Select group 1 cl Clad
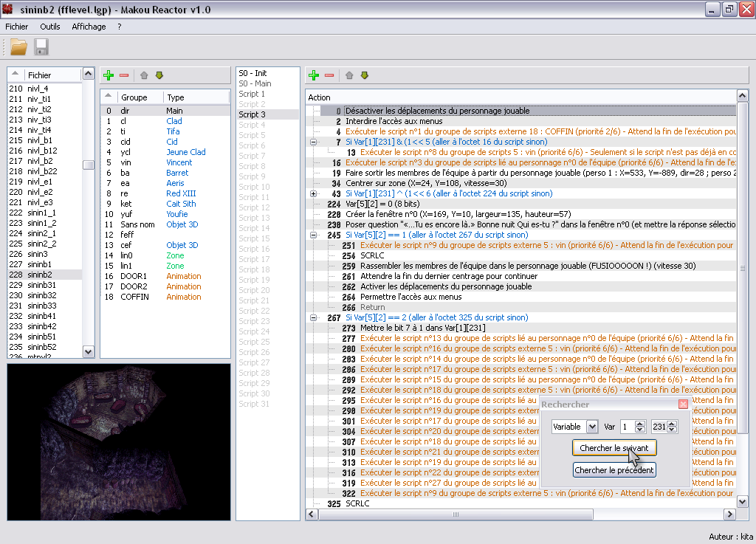Screen dimensions: 756x544 (x=165, y=122)
